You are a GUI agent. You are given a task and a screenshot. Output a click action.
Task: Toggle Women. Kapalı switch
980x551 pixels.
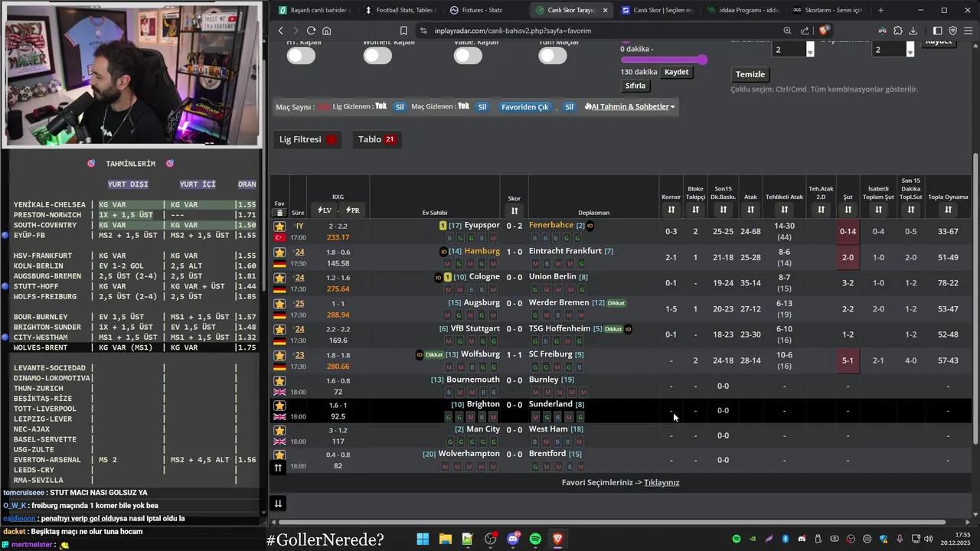[377, 55]
